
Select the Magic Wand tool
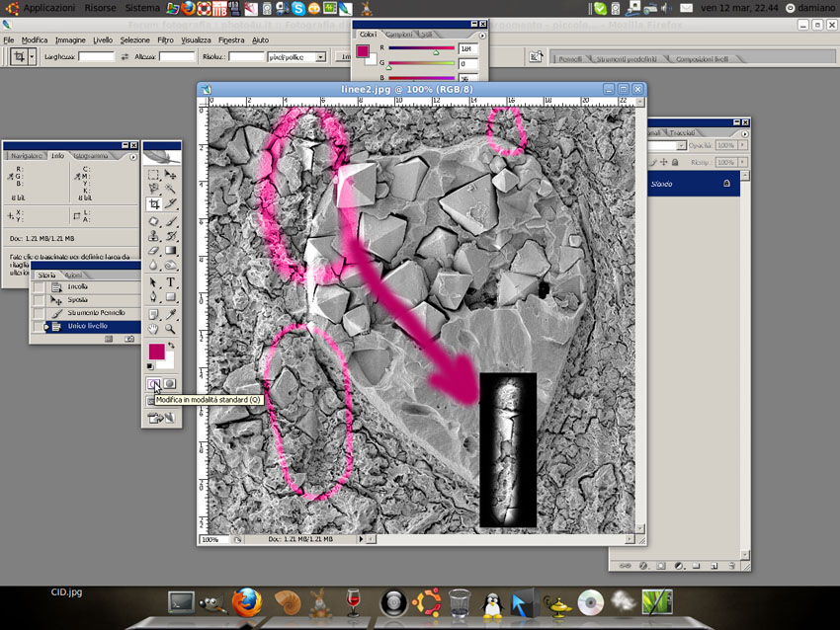click(x=170, y=189)
